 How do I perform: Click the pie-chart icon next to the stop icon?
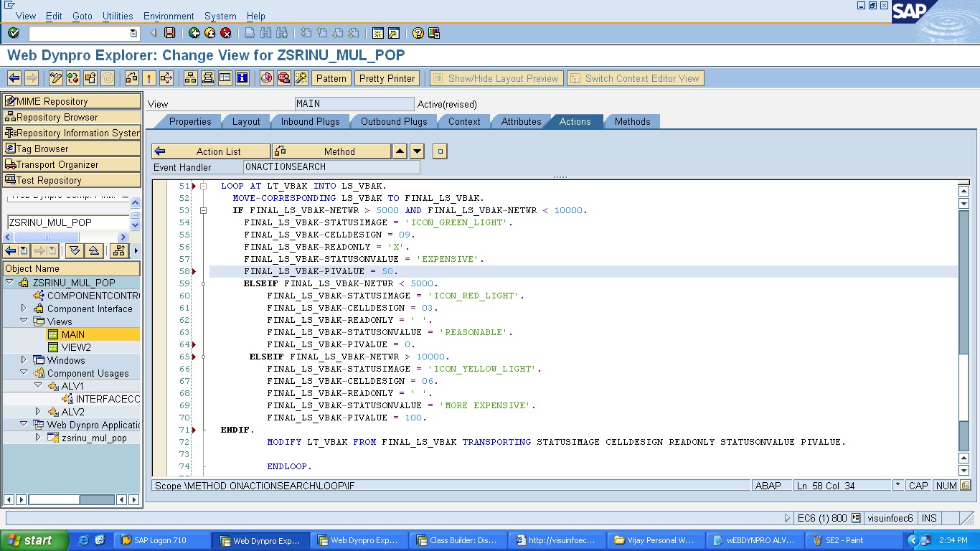point(267,78)
